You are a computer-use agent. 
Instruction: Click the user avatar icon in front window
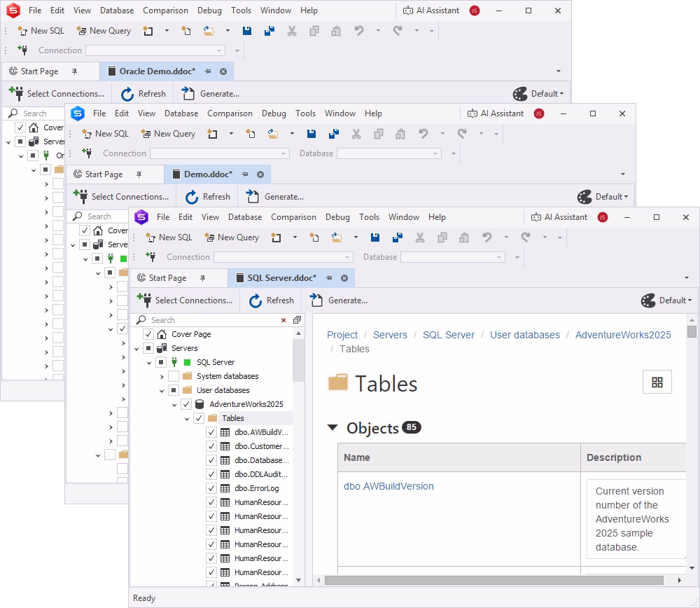[603, 217]
